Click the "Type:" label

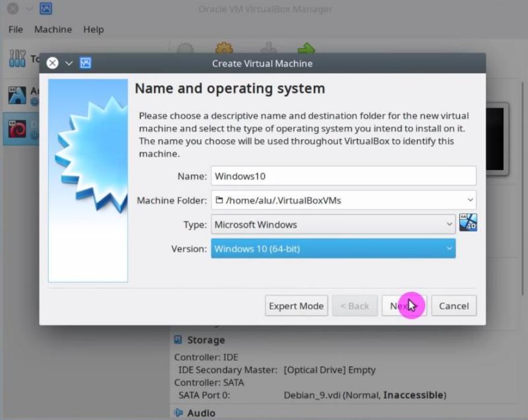pos(195,225)
